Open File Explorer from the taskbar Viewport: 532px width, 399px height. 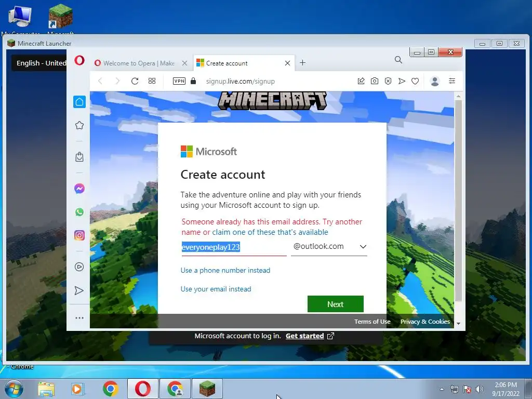(46, 389)
